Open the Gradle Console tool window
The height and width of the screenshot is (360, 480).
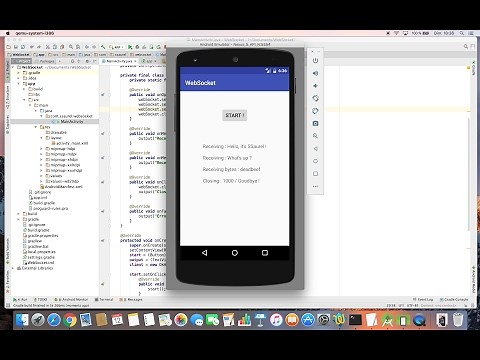pyautogui.click(x=454, y=299)
